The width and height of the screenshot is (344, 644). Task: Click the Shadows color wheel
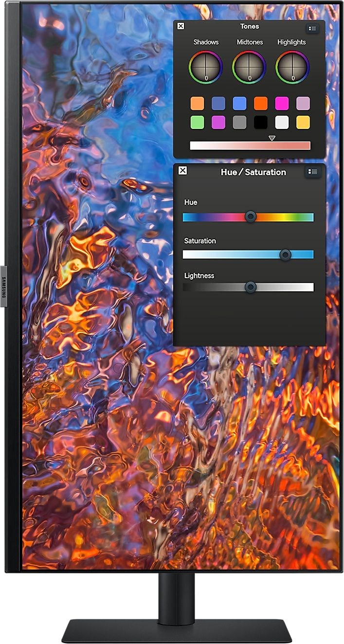pyautogui.click(x=206, y=68)
